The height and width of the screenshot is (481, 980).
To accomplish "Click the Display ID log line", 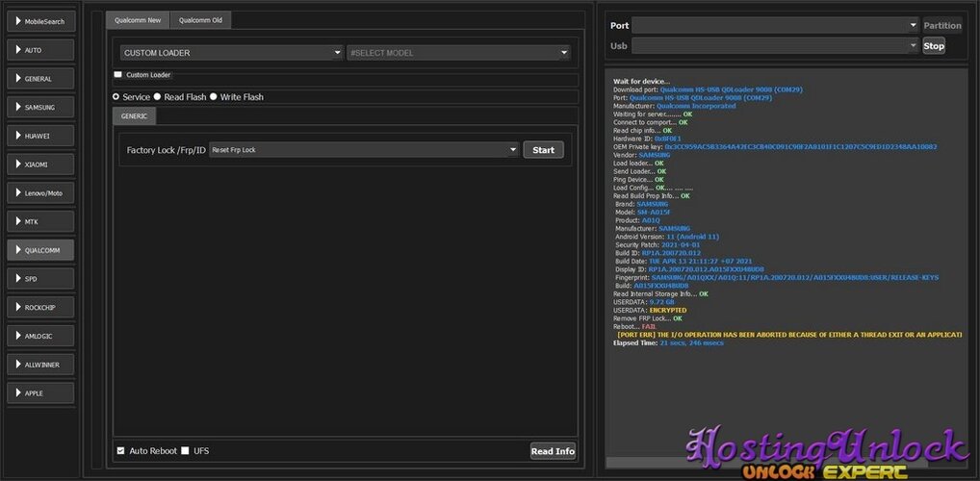I will 689,269.
